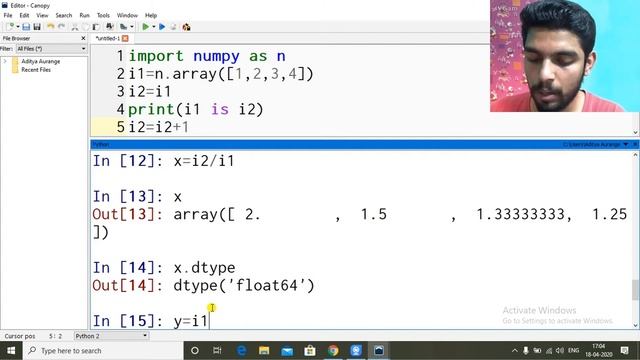Open the Package Manager toolbar icon

click(187, 27)
